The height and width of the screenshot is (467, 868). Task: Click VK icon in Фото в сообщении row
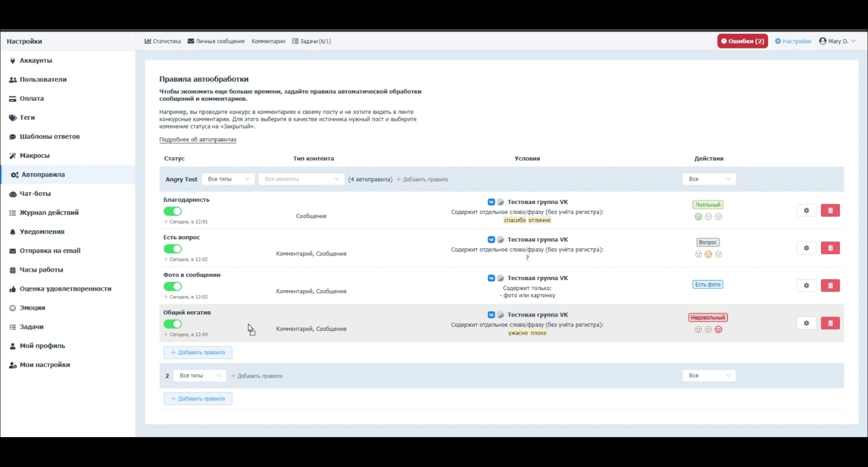pyautogui.click(x=491, y=278)
